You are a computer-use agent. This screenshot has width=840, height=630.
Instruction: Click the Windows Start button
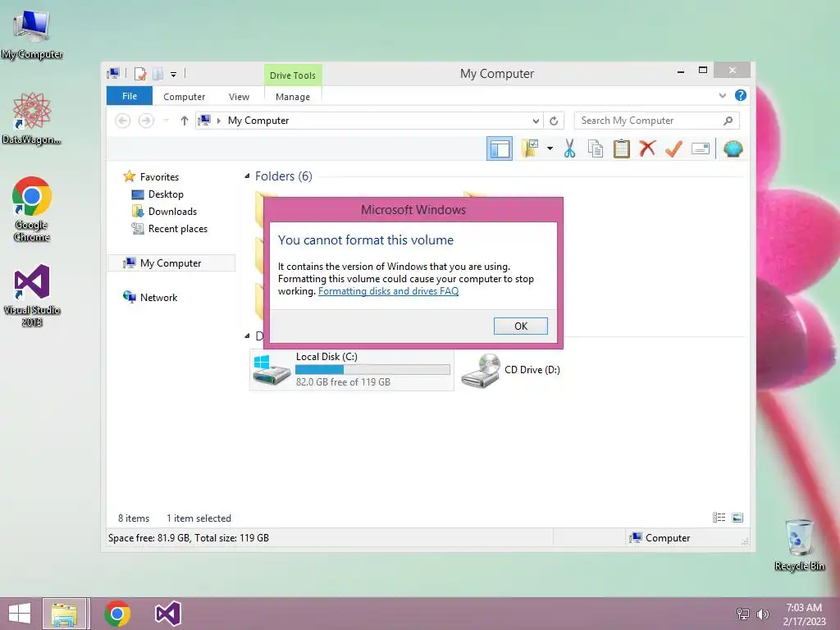click(x=20, y=614)
